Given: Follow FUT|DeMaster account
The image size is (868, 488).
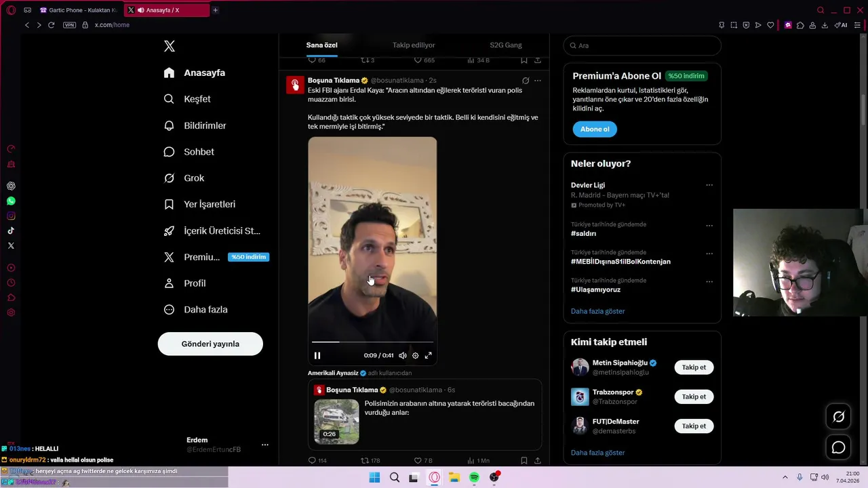Looking at the screenshot, I should tap(694, 426).
